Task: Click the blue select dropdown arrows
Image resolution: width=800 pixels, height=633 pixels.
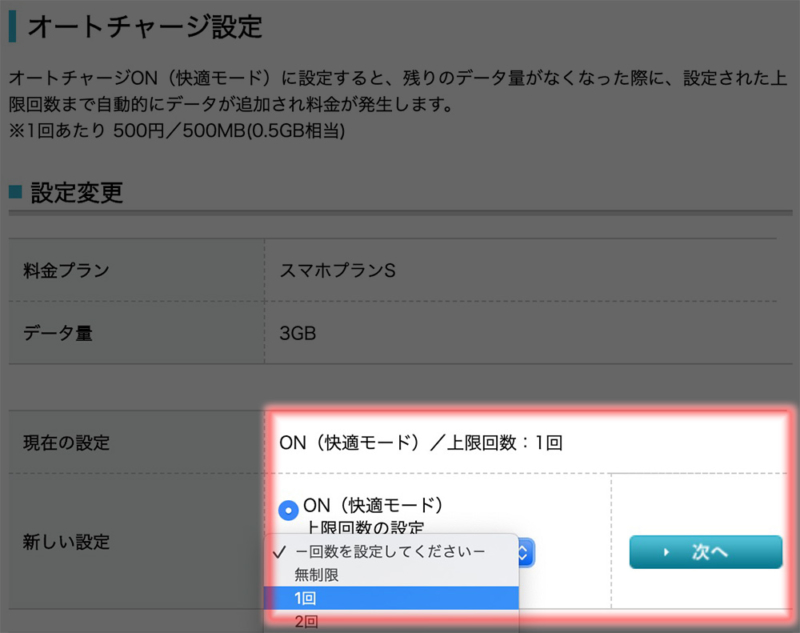Action: 526,553
